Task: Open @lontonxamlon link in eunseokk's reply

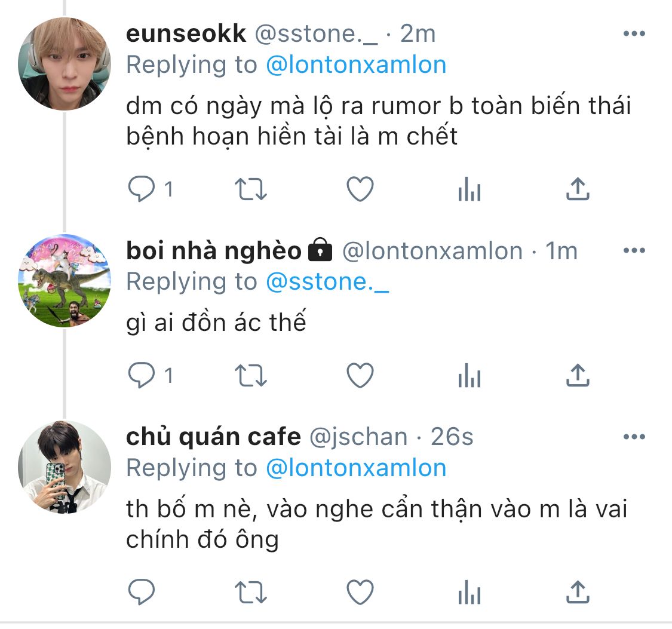Action: click(x=355, y=65)
